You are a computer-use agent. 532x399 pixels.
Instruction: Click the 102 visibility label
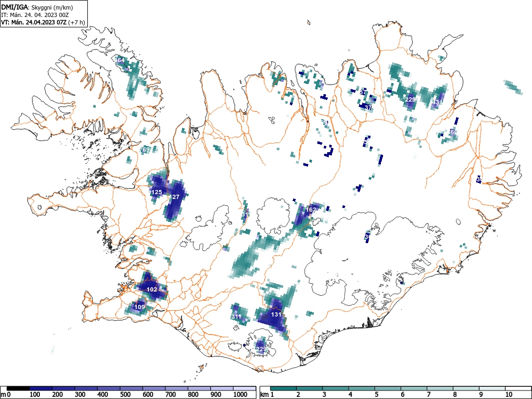click(x=152, y=289)
